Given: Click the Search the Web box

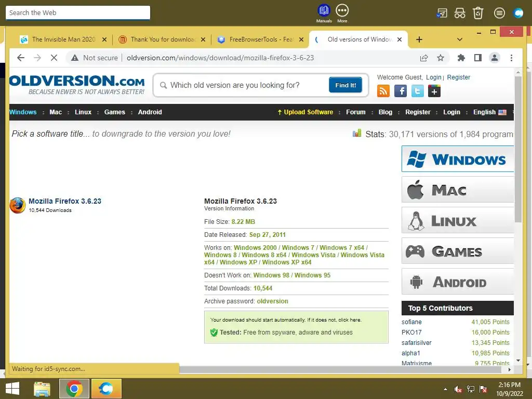Looking at the screenshot, I should (x=78, y=12).
